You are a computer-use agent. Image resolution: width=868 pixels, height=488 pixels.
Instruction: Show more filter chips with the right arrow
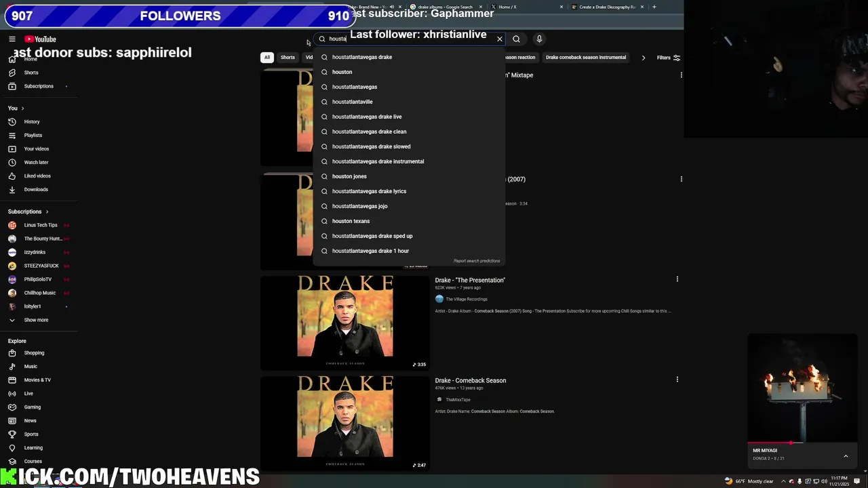(644, 58)
